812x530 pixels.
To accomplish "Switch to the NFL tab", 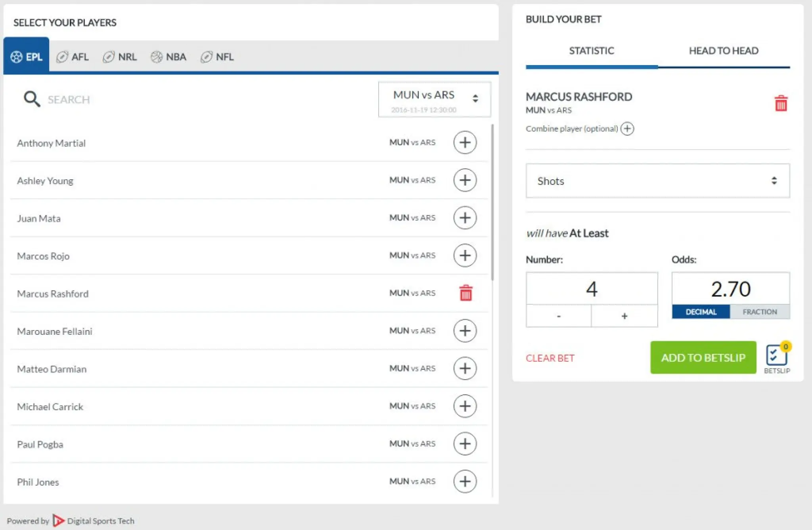I will click(217, 57).
